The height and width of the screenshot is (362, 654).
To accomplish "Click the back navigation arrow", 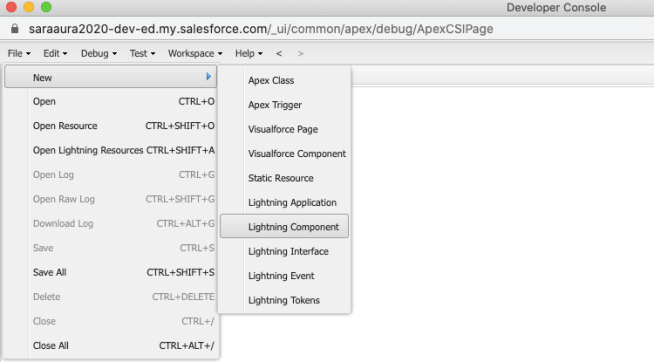I will click(x=279, y=53).
